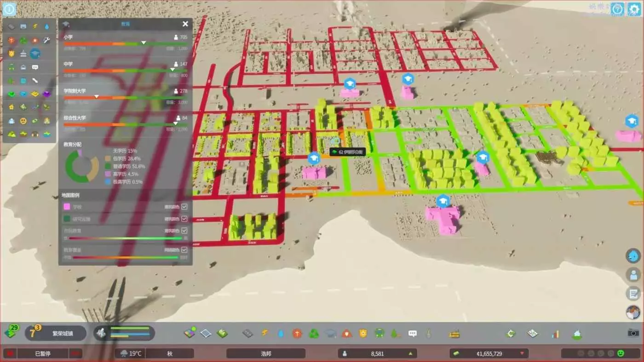Select the happiness info view smiley icon
The width and height of the screenshot is (644, 362).
(x=23, y=121)
